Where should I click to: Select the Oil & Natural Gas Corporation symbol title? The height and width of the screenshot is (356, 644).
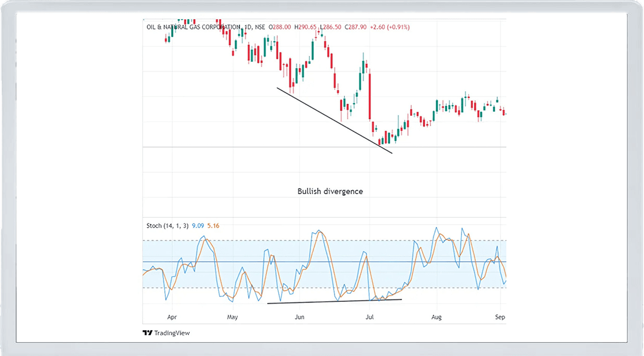pos(192,27)
